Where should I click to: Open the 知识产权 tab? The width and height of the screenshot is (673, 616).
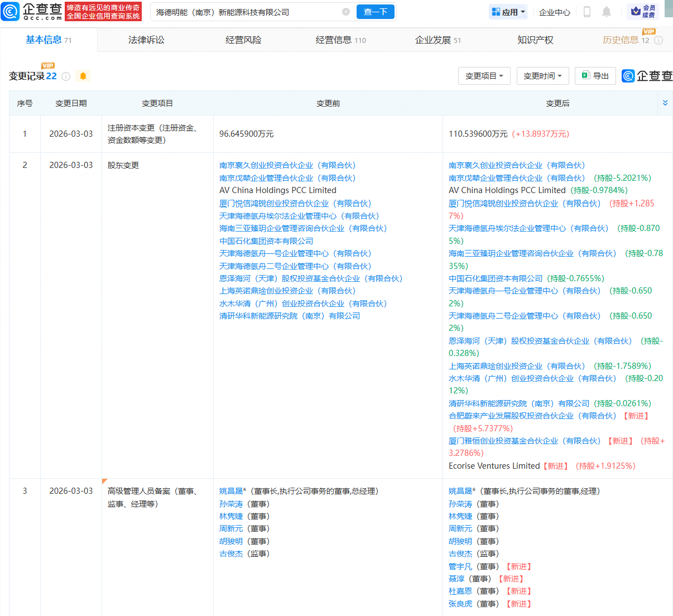[x=535, y=40]
